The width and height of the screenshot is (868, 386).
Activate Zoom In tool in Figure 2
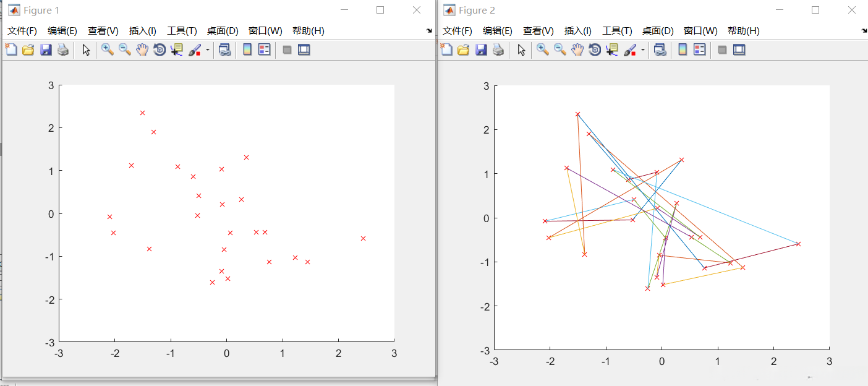click(x=543, y=50)
